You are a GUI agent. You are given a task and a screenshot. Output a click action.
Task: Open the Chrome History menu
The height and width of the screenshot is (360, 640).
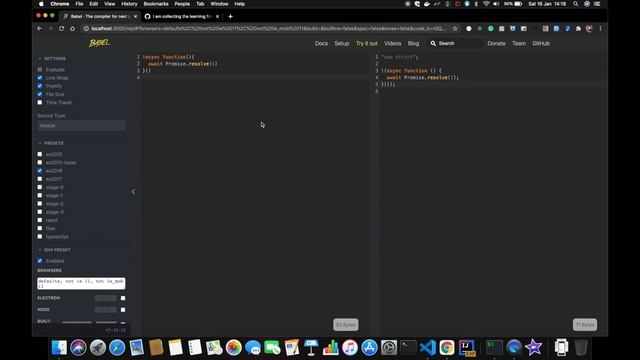[x=129, y=4]
